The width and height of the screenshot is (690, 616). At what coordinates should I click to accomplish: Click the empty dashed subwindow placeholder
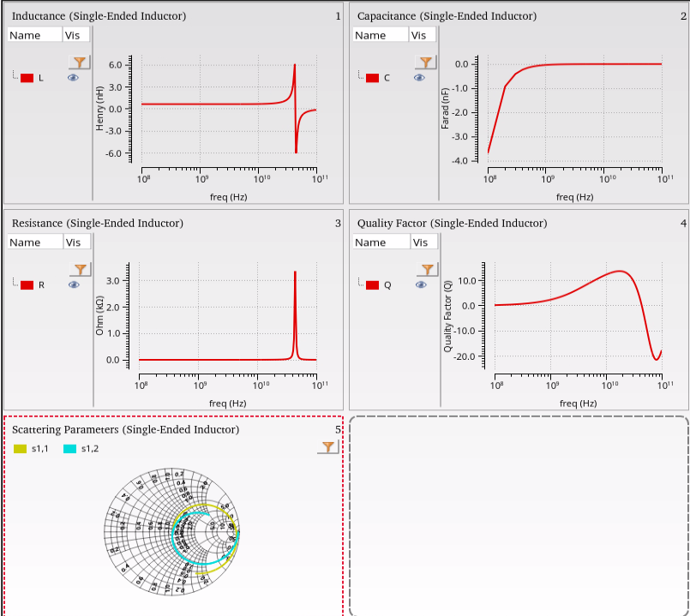[519, 516]
